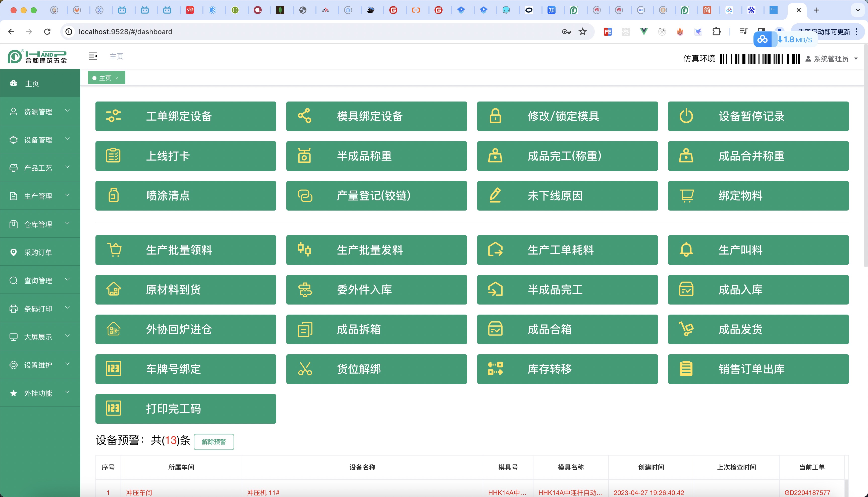Click the 冲压机 11# table cell
This screenshot has height=497, width=868.
pos(263,492)
